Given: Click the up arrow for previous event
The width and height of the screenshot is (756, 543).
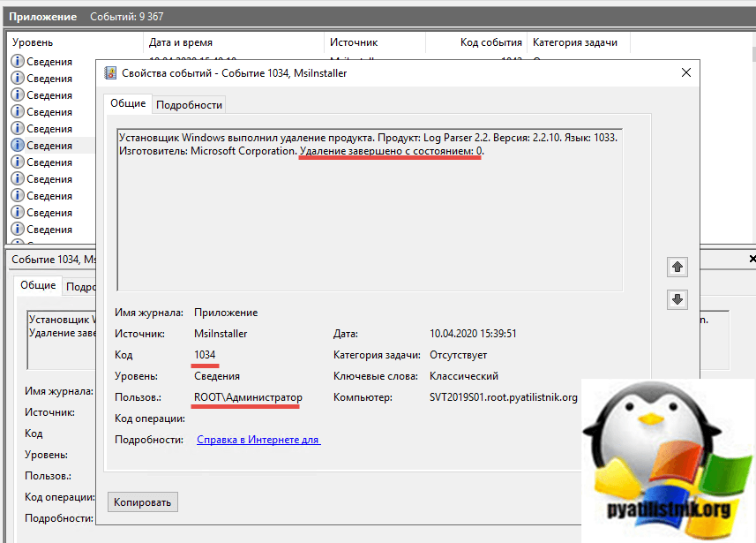Looking at the screenshot, I should click(x=677, y=266).
